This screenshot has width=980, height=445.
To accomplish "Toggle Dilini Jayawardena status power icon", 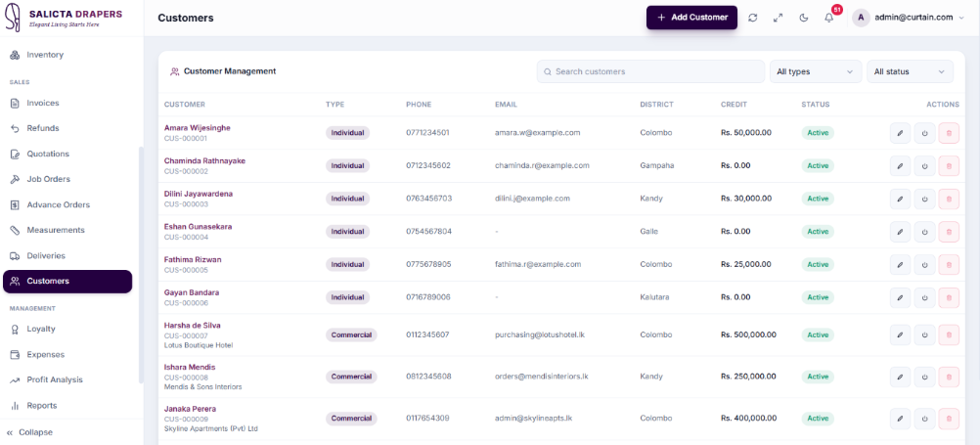I will (x=925, y=199).
